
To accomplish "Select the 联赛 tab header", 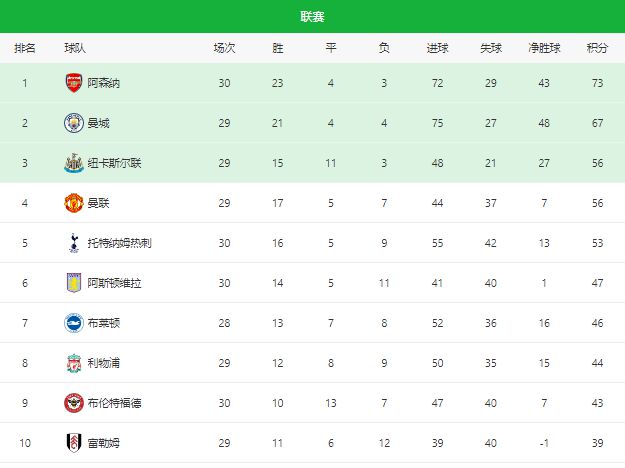I will 312,17.
